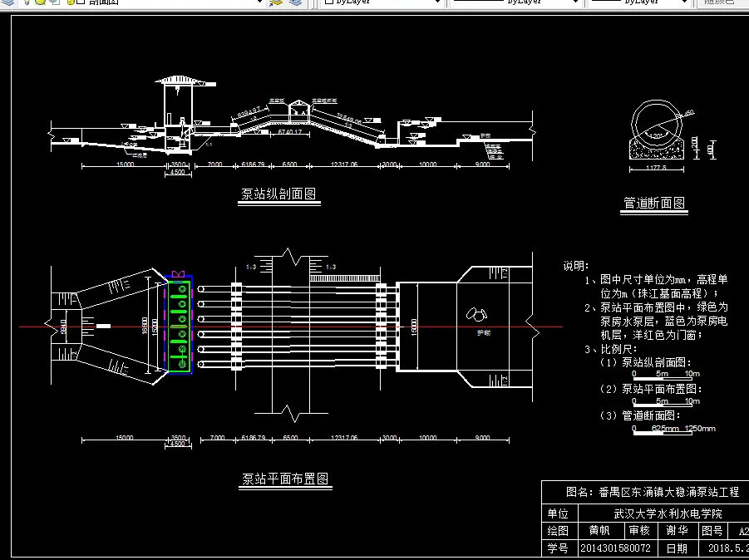Select the title 管道断面图
Viewport: 749px width, 560px height.
(654, 203)
